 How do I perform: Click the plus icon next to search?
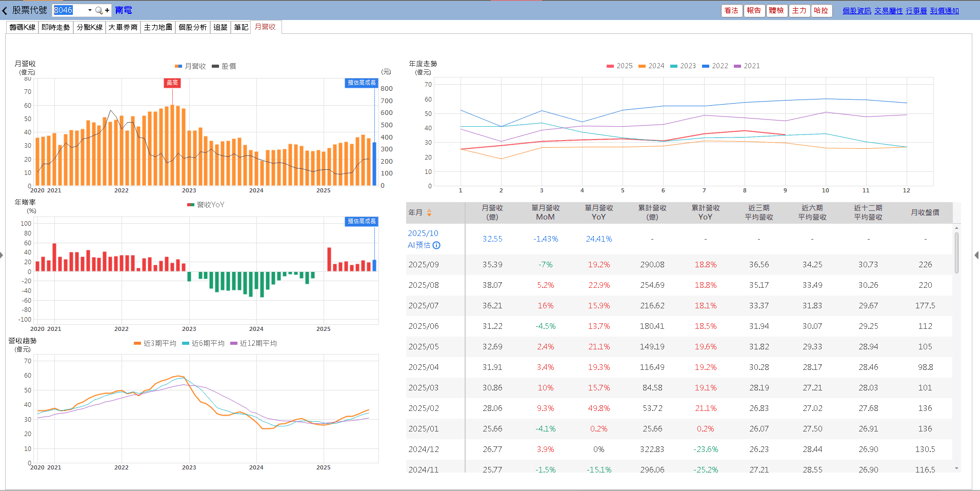coord(107,10)
